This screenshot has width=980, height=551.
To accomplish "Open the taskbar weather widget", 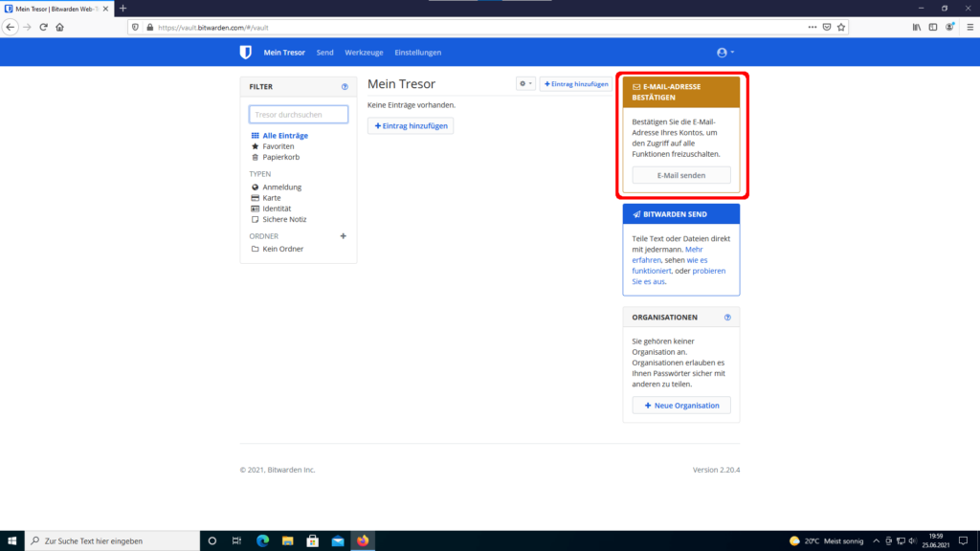I will pyautogui.click(x=826, y=541).
